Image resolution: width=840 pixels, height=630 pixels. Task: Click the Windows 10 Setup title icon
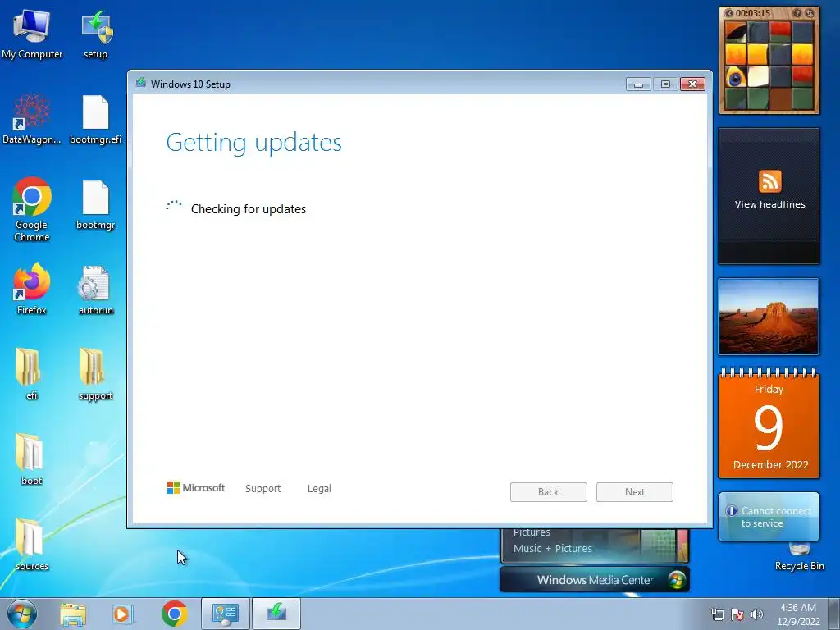pos(141,83)
